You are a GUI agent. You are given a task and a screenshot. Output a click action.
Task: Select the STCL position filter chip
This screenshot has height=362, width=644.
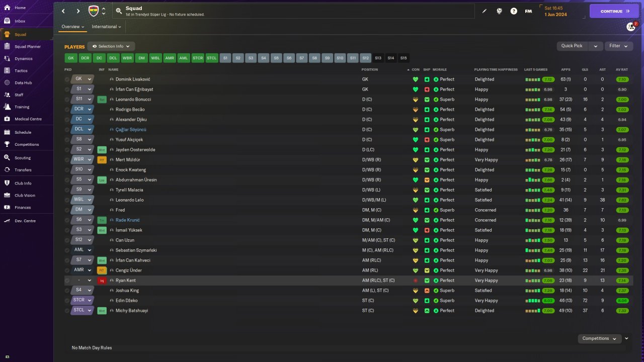(212, 58)
